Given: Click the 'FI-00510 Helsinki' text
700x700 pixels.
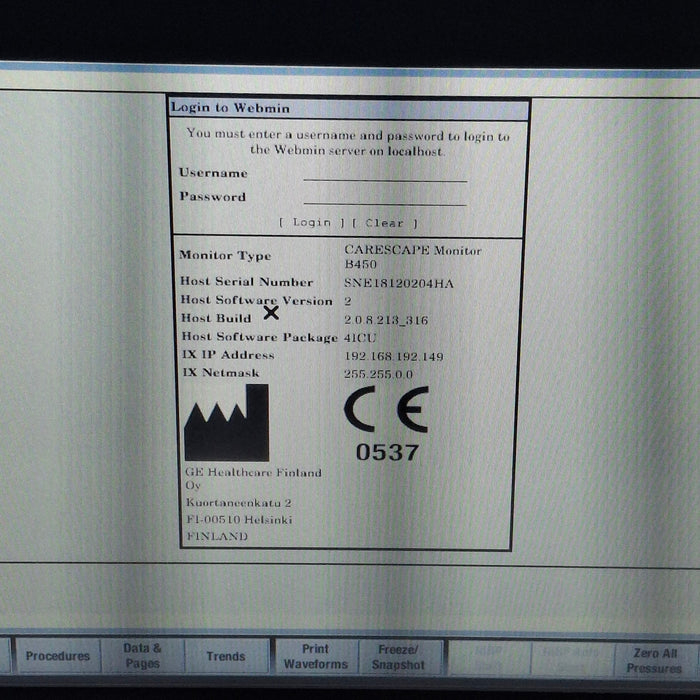Looking at the screenshot, I should pyautogui.click(x=239, y=520).
